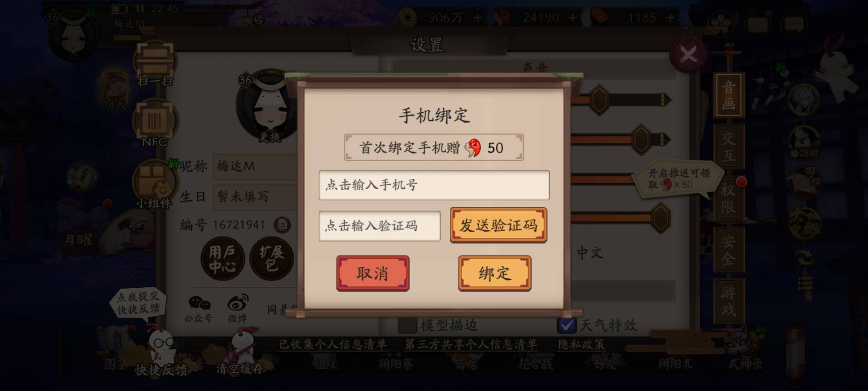Click the 取消 cancel button
The image size is (868, 391).
point(373,273)
